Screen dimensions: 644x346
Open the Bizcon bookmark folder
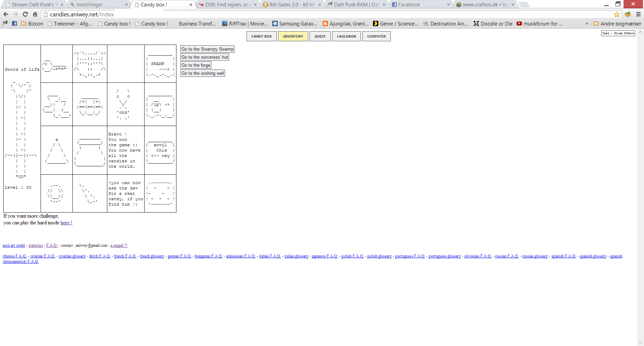click(32, 23)
